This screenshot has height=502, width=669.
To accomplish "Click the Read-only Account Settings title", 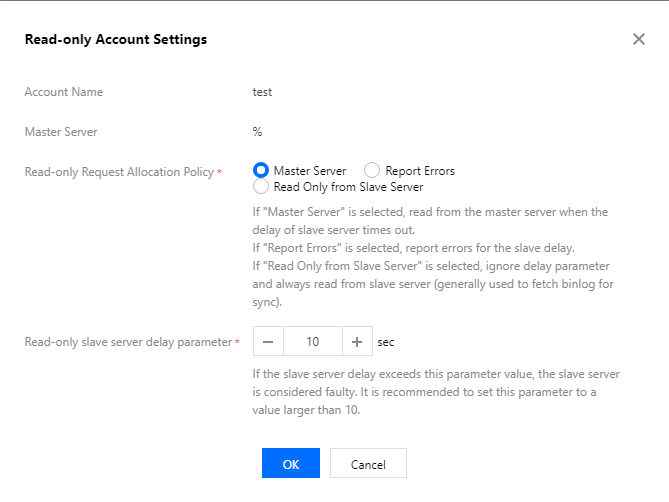I will (x=116, y=39).
